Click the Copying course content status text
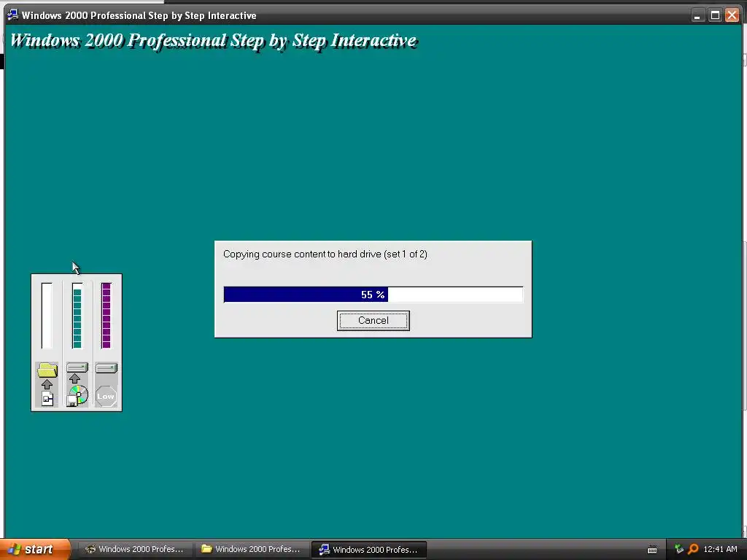This screenshot has width=747, height=560. (x=325, y=254)
